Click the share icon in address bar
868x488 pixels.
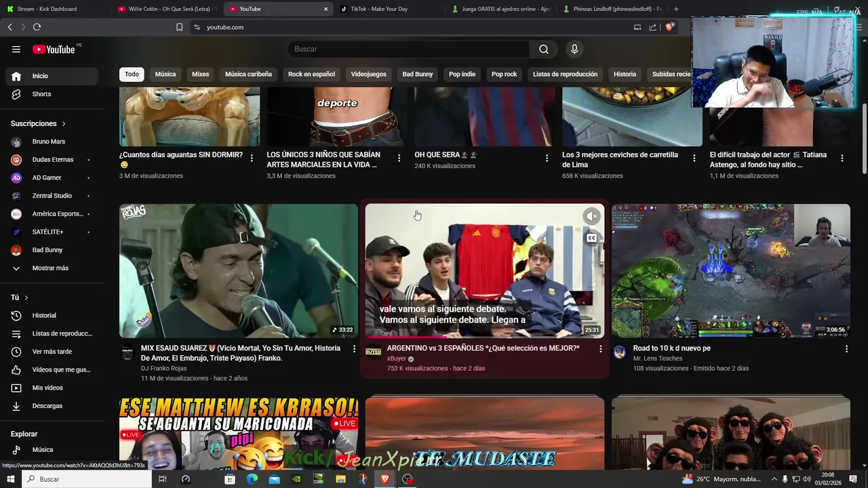(x=652, y=27)
